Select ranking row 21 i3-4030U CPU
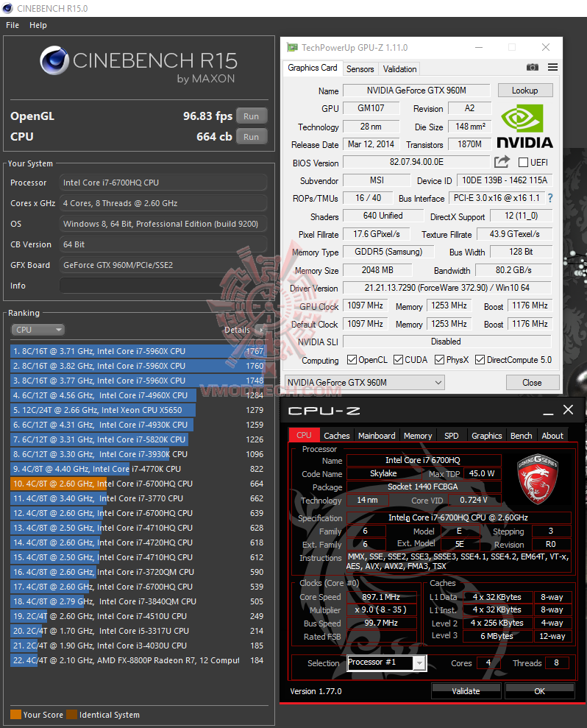 [138, 646]
